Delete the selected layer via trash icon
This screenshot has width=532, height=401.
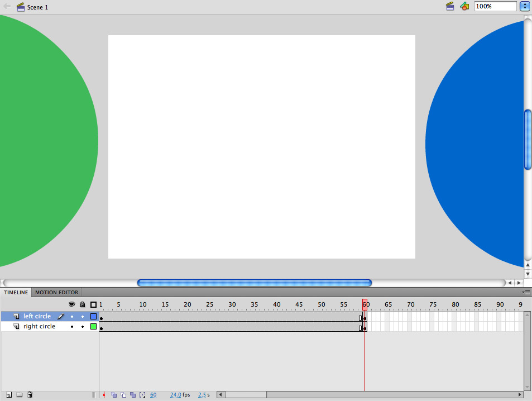[29, 395]
